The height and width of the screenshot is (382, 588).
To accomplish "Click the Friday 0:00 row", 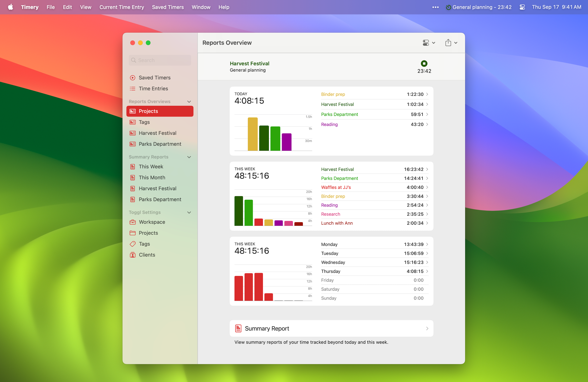I will [x=374, y=280].
